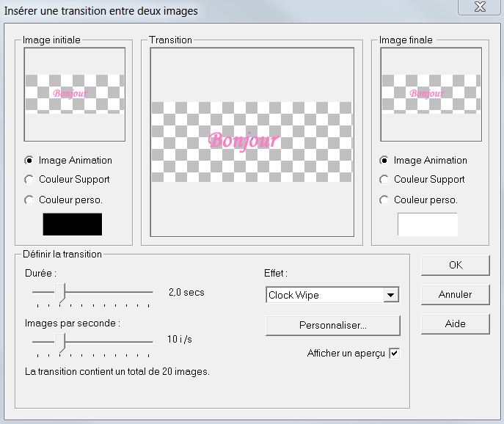
Task: Open the Effet dropdown arrow
Action: click(391, 295)
